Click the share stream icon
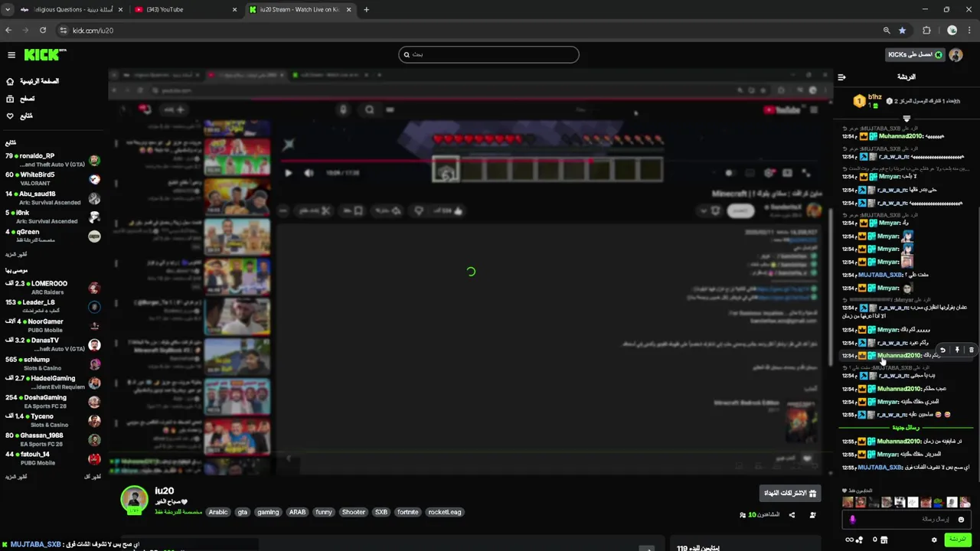980x551 pixels. click(792, 515)
